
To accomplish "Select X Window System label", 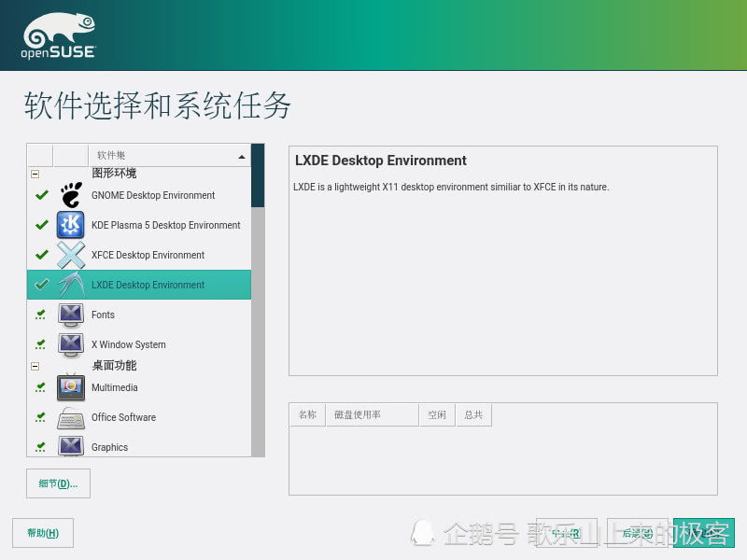I will tap(129, 344).
